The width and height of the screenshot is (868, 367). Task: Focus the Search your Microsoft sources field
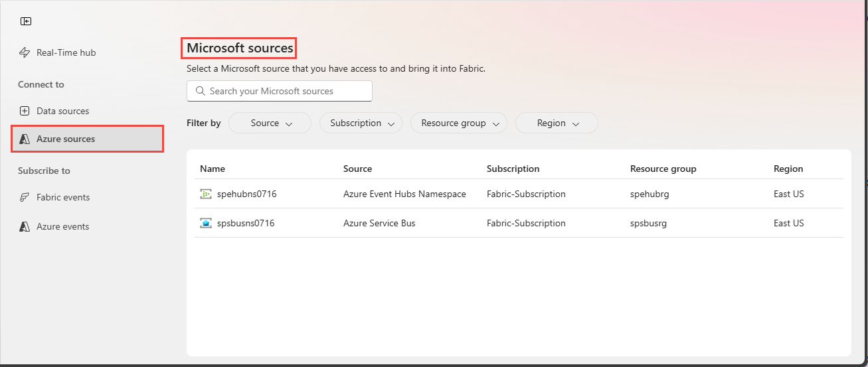point(286,91)
